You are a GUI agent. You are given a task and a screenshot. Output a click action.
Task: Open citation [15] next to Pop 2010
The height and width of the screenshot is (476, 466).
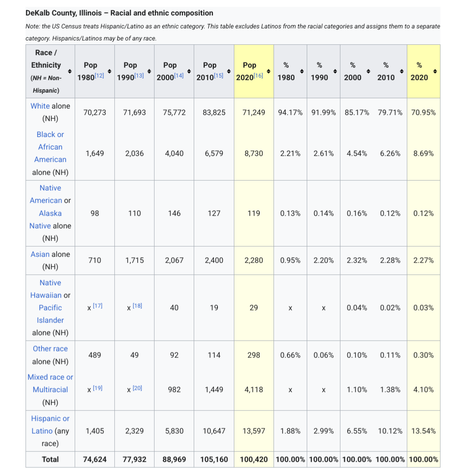[x=219, y=75]
